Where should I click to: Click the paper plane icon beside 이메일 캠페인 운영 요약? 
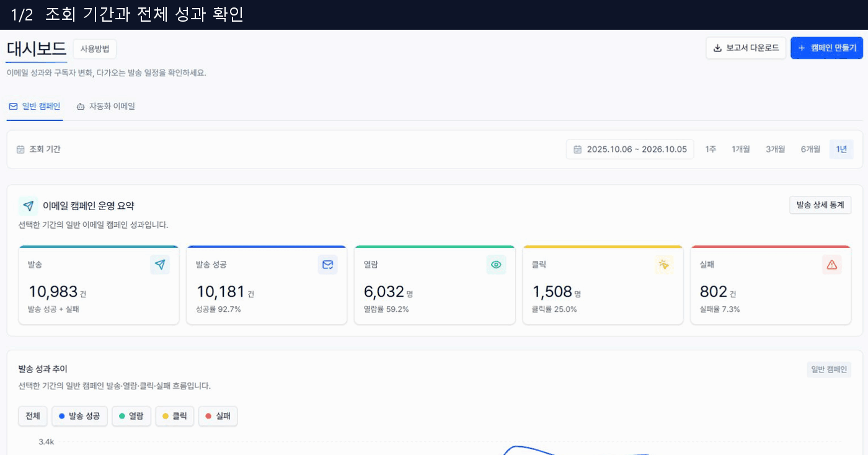click(x=29, y=206)
